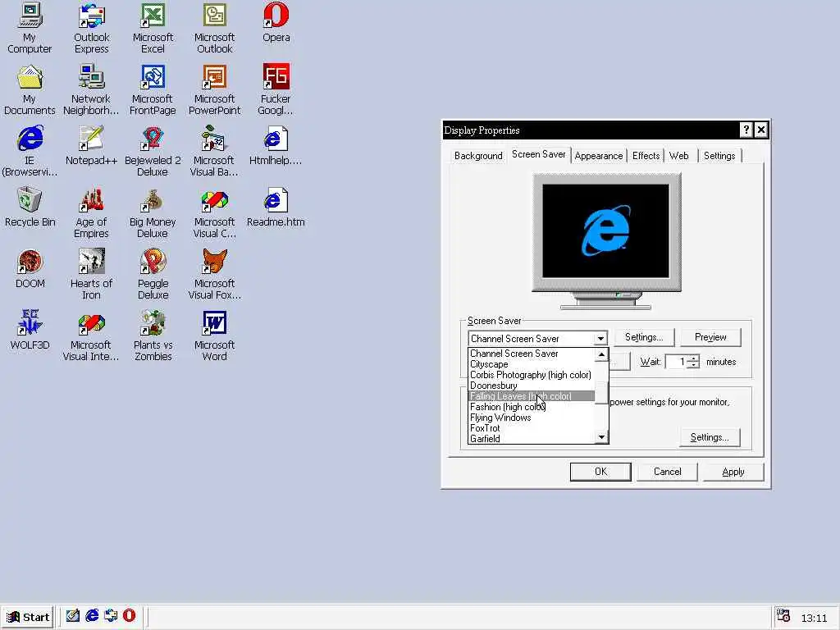Confirm with the OK button
The width and height of the screenshot is (840, 630).
(600, 472)
